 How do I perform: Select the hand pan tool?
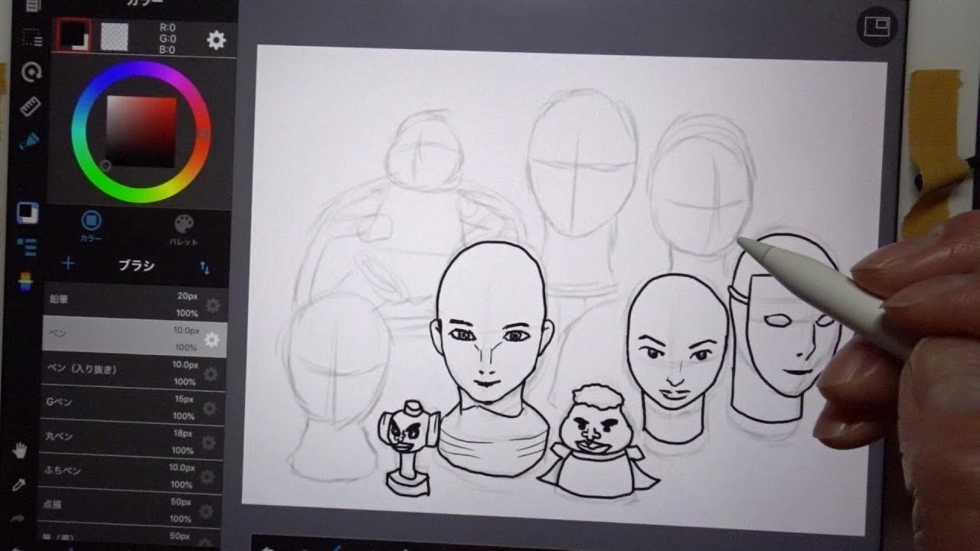[x=21, y=451]
